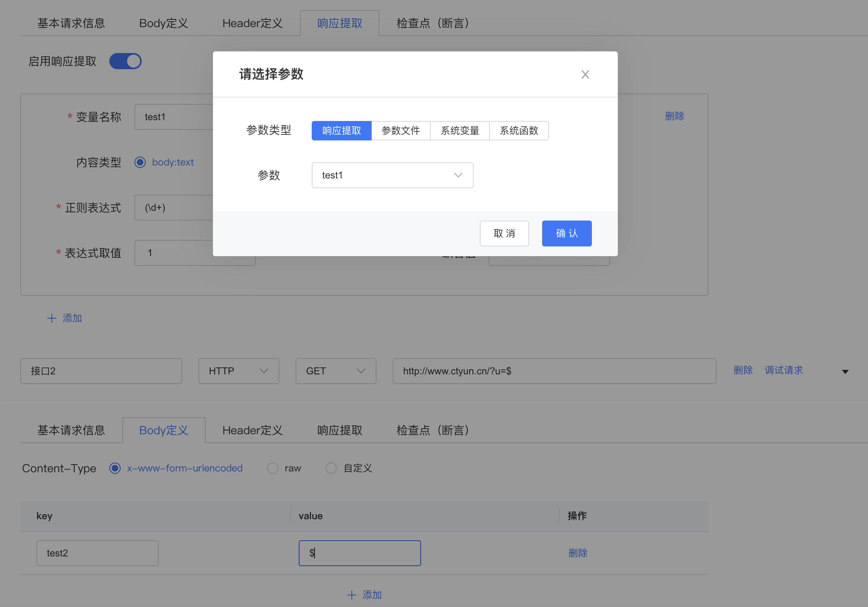Image resolution: width=868 pixels, height=607 pixels.
Task: Select x-www-form-urlencoded radio button
Action: coord(115,468)
